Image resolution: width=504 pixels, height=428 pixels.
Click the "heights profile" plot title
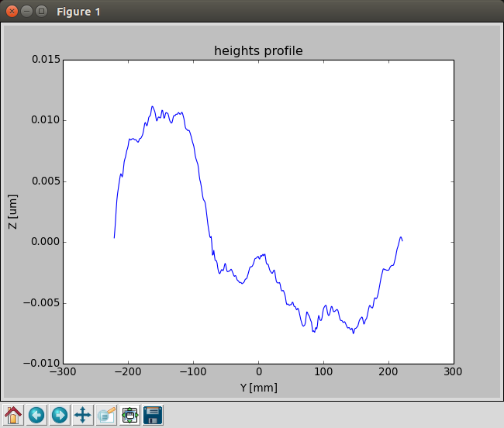coord(257,51)
